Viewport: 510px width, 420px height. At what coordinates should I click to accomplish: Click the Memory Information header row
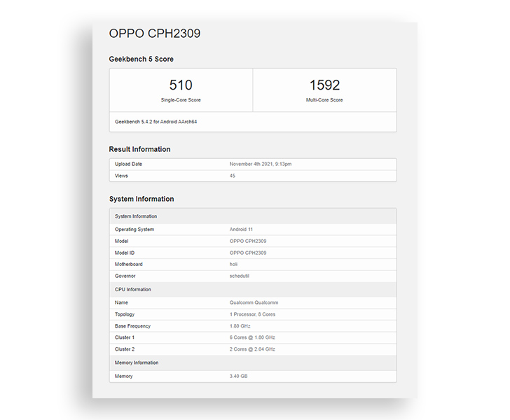(253, 363)
